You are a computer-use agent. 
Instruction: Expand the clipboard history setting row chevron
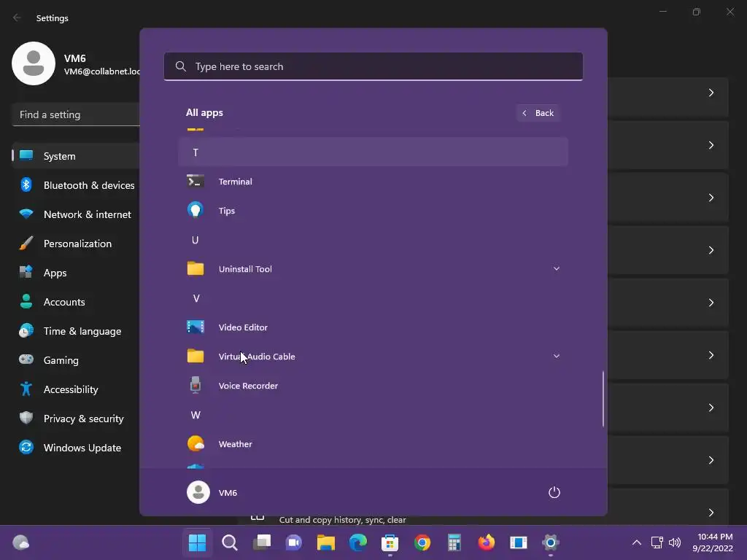(x=711, y=513)
